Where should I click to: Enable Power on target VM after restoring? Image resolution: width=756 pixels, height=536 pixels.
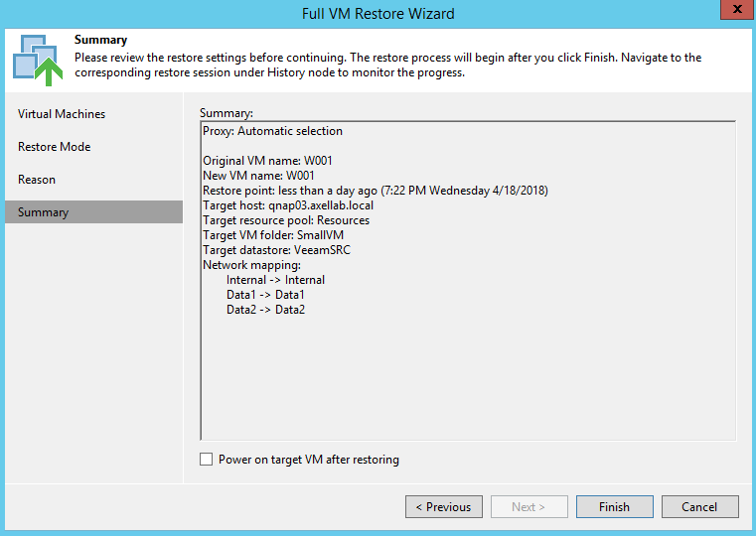(x=207, y=460)
